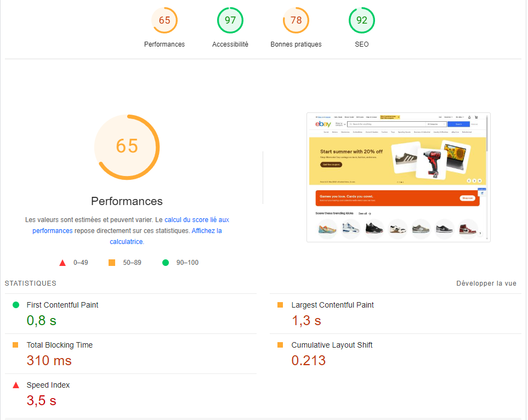Click the orange square beside Total Blocking Time
This screenshot has height=420, width=528.
15,345
